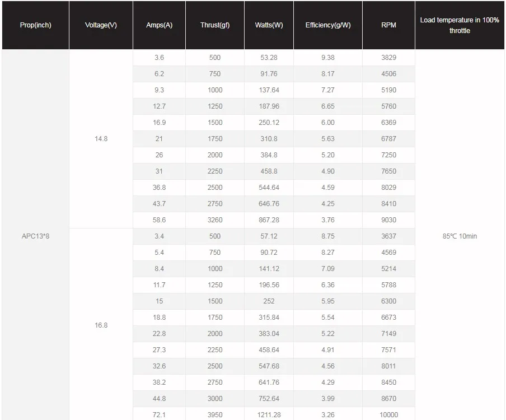
Task: Select the 72.1 amps cell
Action: (160, 414)
